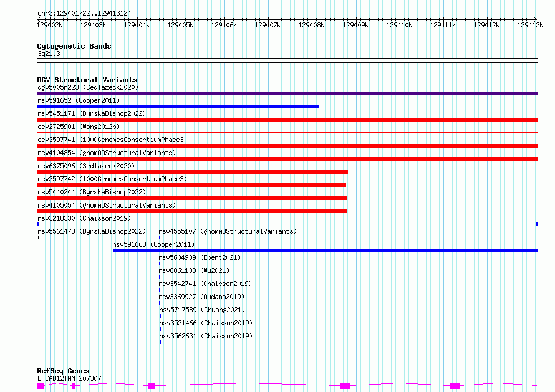This screenshot has width=555, height=392.
Task: Open esv3597741 (1000GenomesConsortiumPhase3) label
Action: (x=112, y=140)
